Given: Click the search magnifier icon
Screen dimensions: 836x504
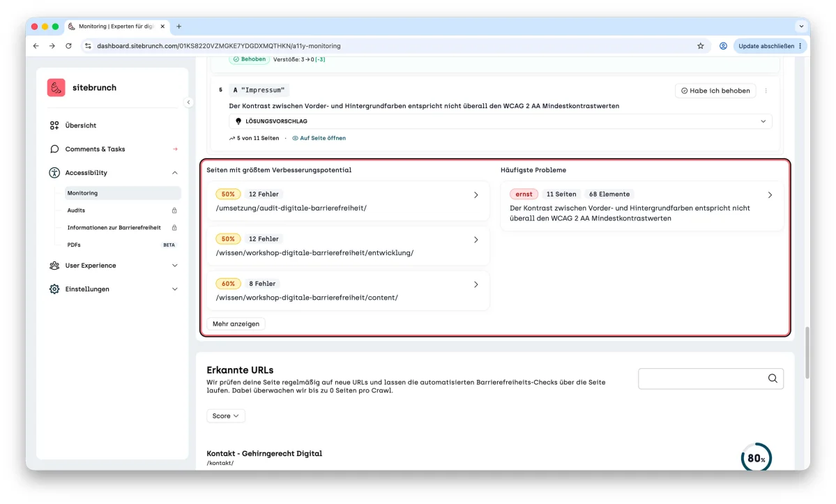Looking at the screenshot, I should [x=773, y=379].
